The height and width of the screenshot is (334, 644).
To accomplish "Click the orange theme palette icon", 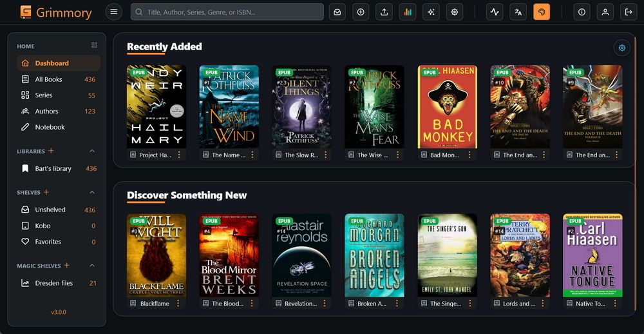I will [x=542, y=12].
